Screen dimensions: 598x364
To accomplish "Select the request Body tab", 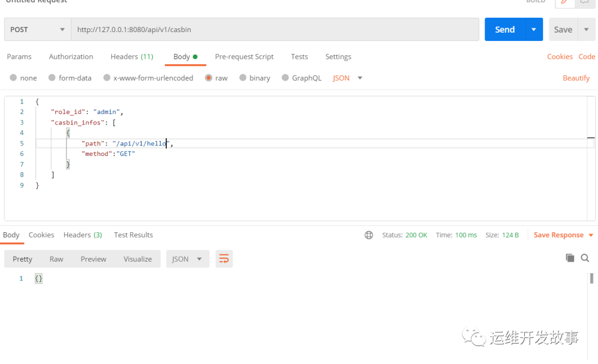I will (185, 57).
